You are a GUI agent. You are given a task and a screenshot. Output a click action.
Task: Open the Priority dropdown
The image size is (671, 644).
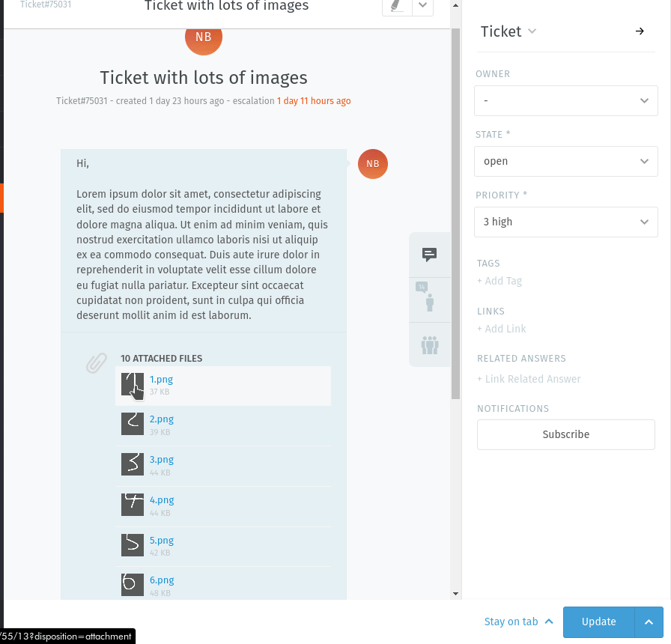click(565, 222)
